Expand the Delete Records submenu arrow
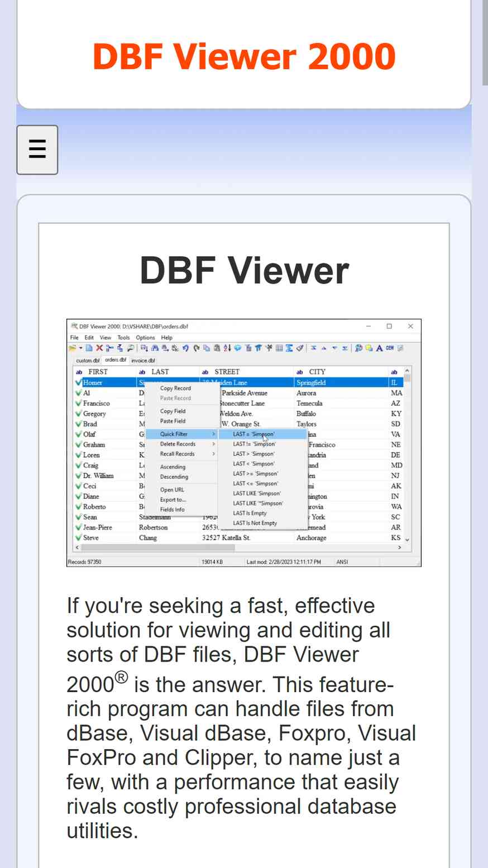Viewport: 488px width, 868px height. pyautogui.click(x=213, y=444)
